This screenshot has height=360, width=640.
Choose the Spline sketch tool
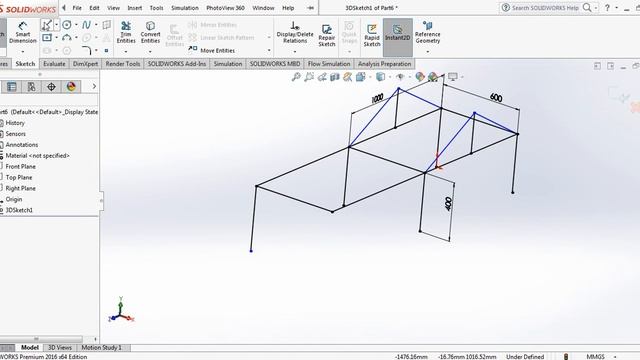(x=87, y=25)
